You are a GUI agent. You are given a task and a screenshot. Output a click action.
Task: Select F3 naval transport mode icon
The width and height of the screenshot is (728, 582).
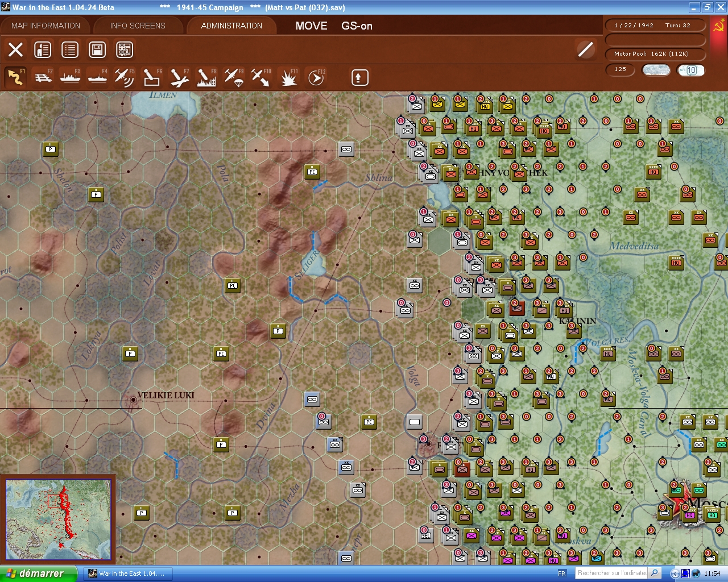coord(71,77)
